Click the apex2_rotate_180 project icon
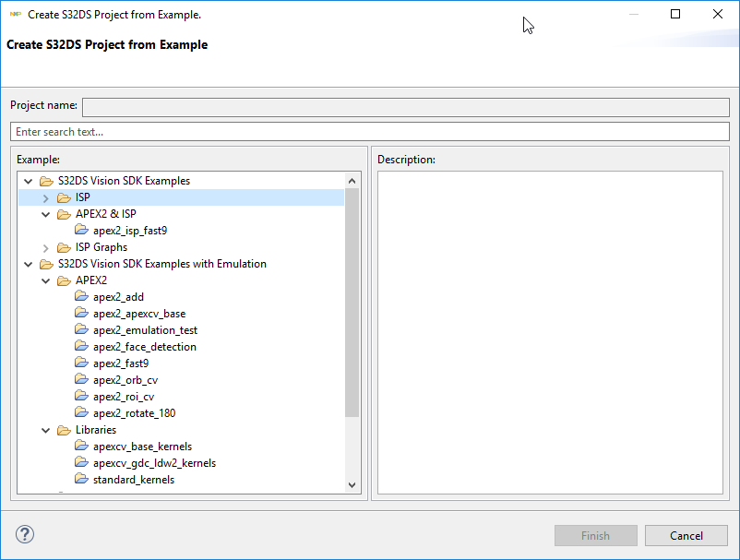740x560 pixels. click(x=81, y=412)
